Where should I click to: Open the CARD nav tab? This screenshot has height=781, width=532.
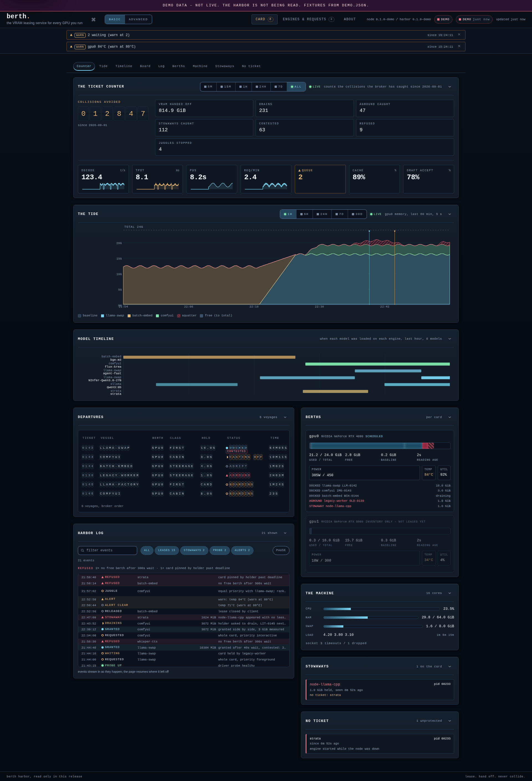[x=265, y=19]
